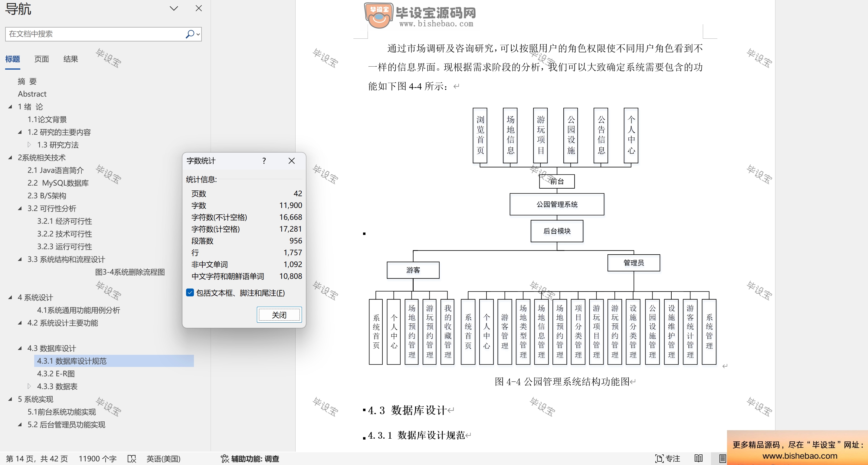Viewport: 868px width, 465px height.
Task: Click the 英语(美国) language indicator
Action: tap(163, 459)
